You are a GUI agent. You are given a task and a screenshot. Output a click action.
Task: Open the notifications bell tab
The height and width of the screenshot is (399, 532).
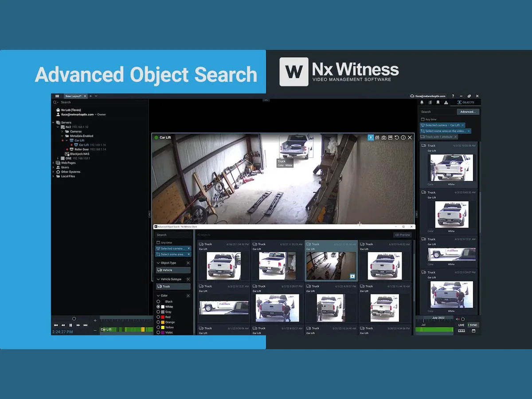422,102
